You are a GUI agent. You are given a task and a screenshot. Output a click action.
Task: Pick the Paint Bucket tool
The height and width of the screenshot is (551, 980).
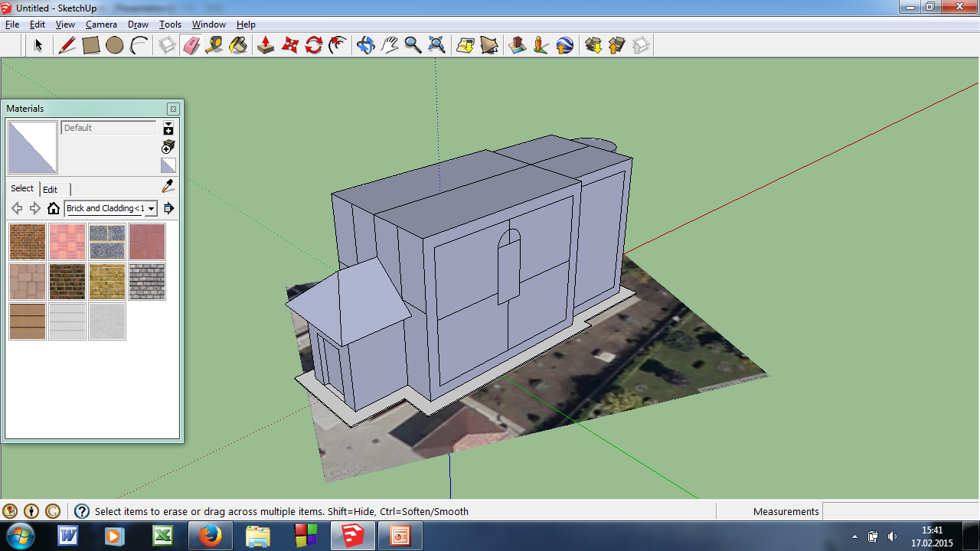(238, 46)
